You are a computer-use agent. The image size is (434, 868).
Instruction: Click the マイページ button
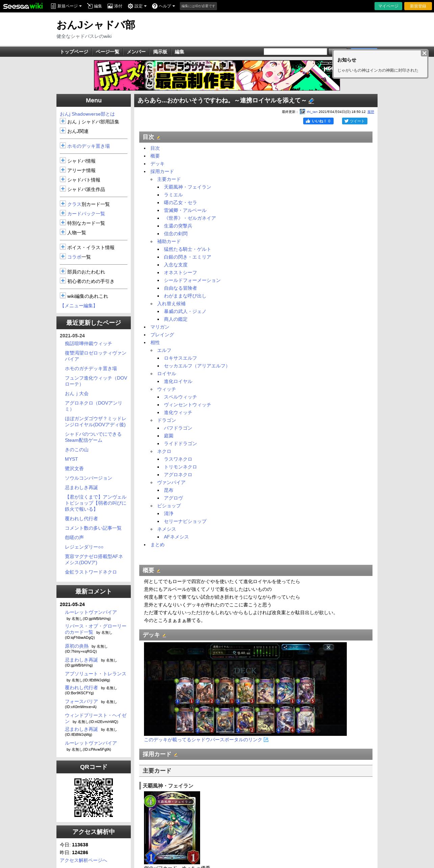pyautogui.click(x=388, y=6)
